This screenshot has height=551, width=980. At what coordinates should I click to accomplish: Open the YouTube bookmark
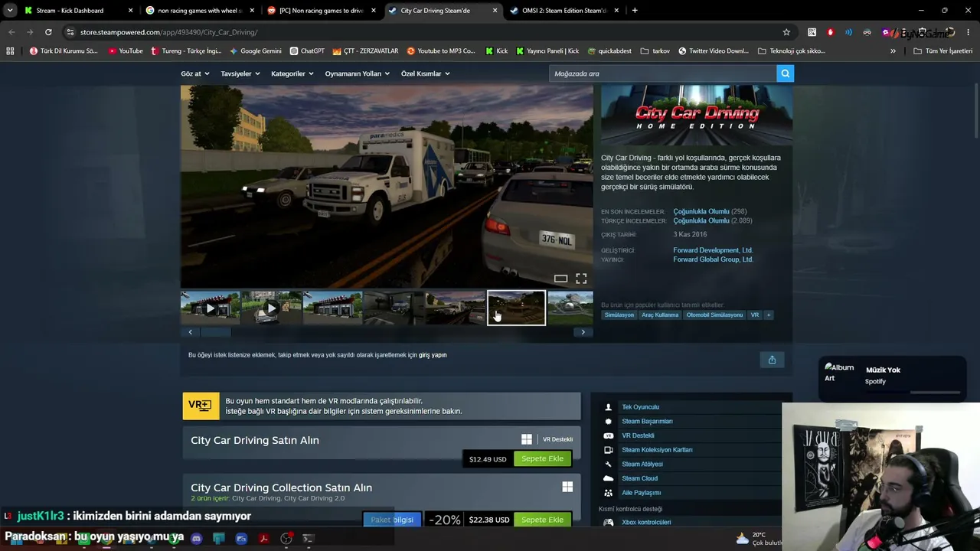coord(126,51)
